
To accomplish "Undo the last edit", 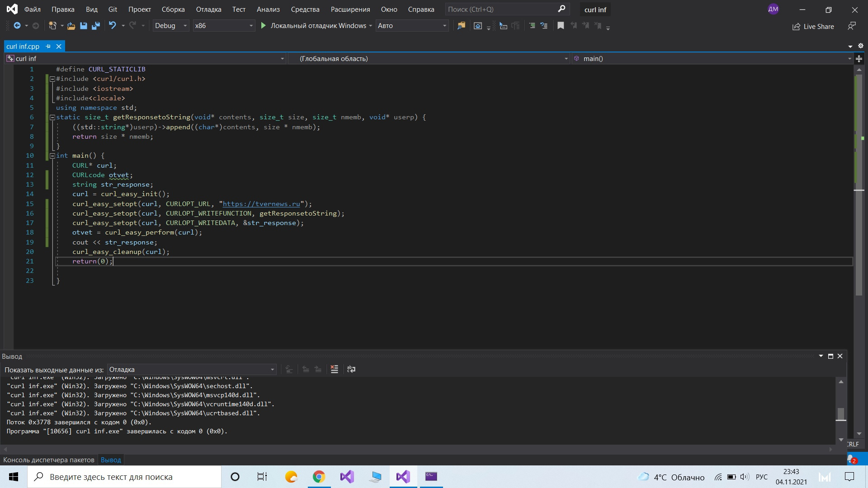I will pos(113,26).
